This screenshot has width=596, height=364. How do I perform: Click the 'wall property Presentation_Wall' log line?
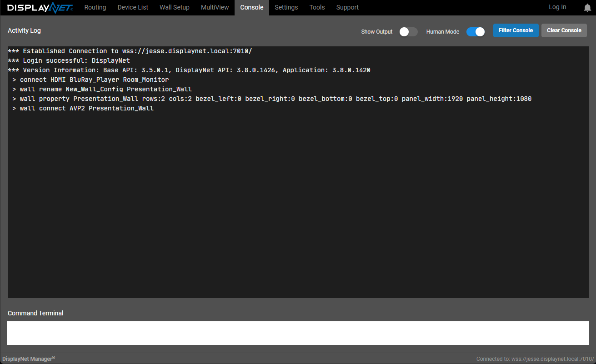[x=272, y=99]
